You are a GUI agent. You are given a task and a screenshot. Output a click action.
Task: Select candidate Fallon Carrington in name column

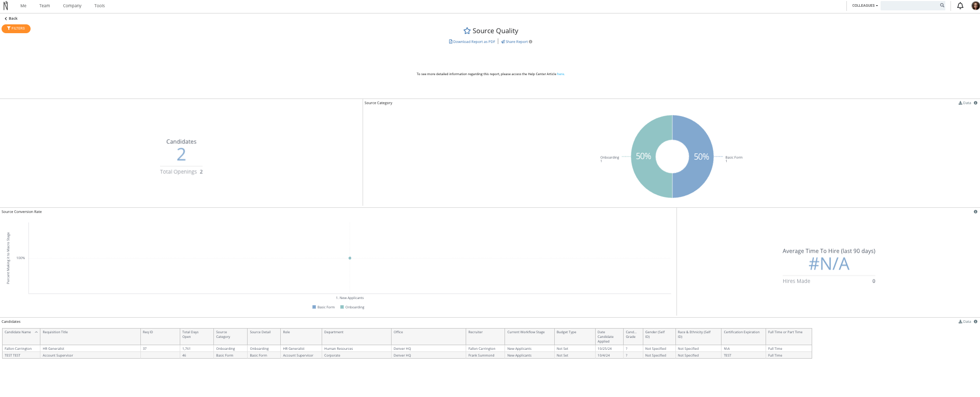click(x=21, y=349)
